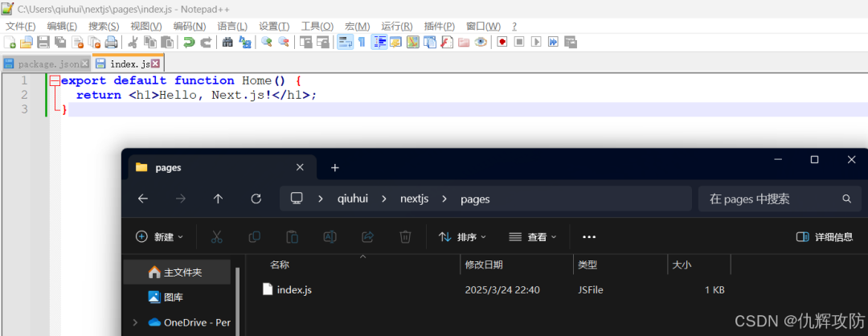Open the 查看 view dropdown
868x336 pixels.
tap(533, 237)
